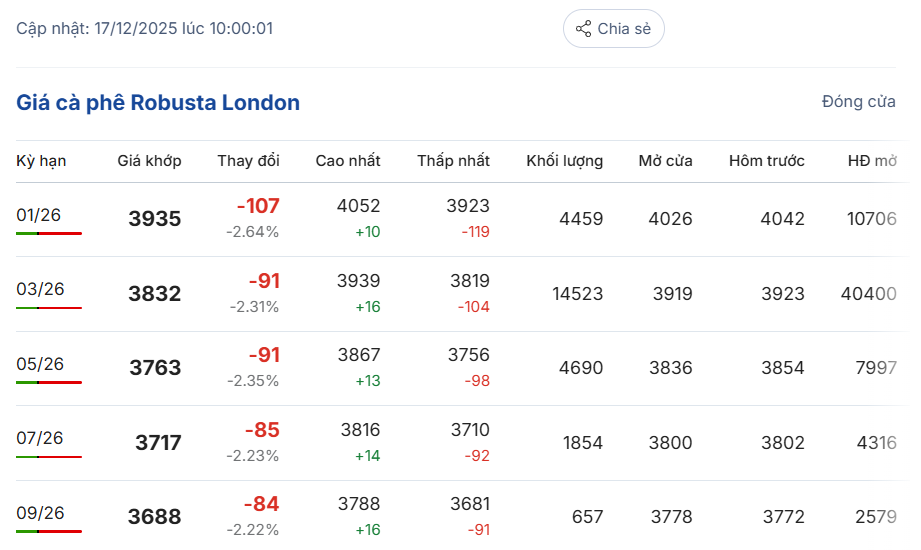This screenshot has height=550, width=921.
Task: Select the -91 change value for 03/26
Action: tap(264, 281)
